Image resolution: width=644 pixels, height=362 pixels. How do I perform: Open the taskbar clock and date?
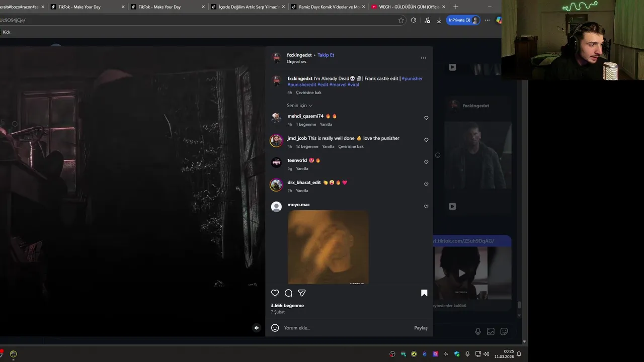tap(504, 354)
